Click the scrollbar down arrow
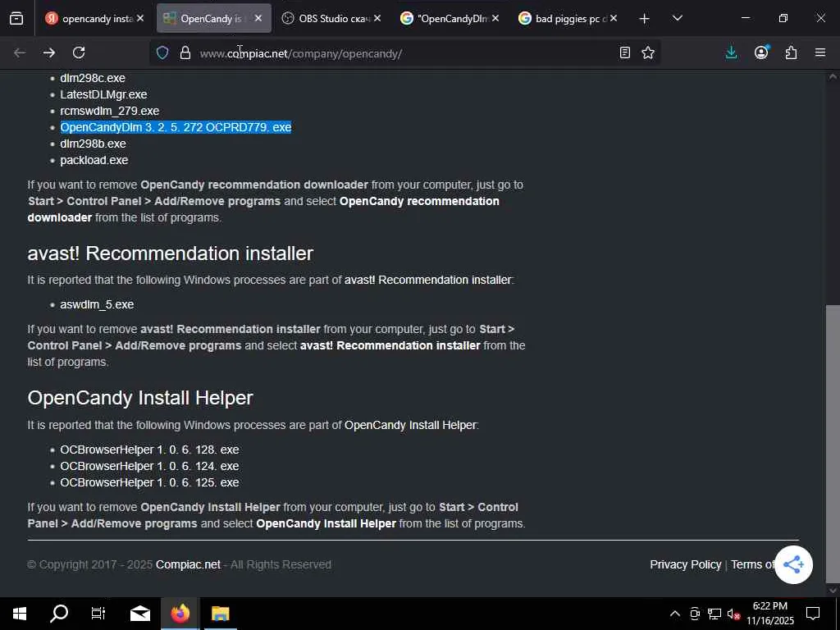Image resolution: width=840 pixels, height=630 pixels. 833,590
